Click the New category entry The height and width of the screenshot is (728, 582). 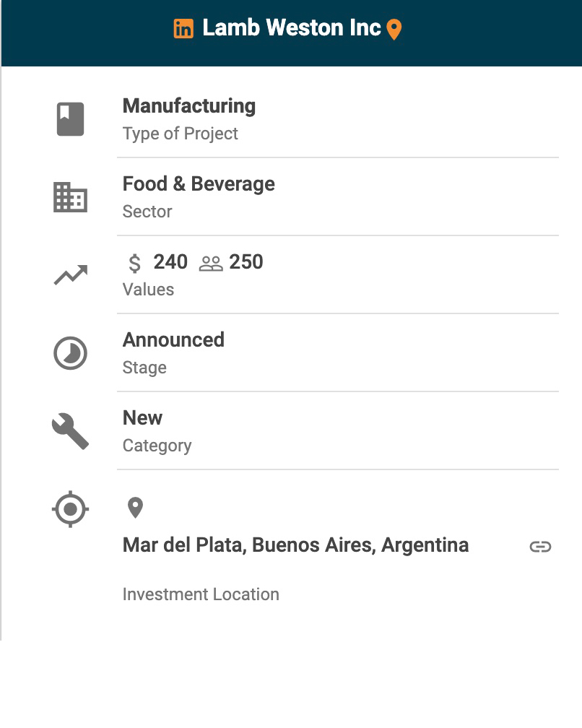pyautogui.click(x=143, y=418)
